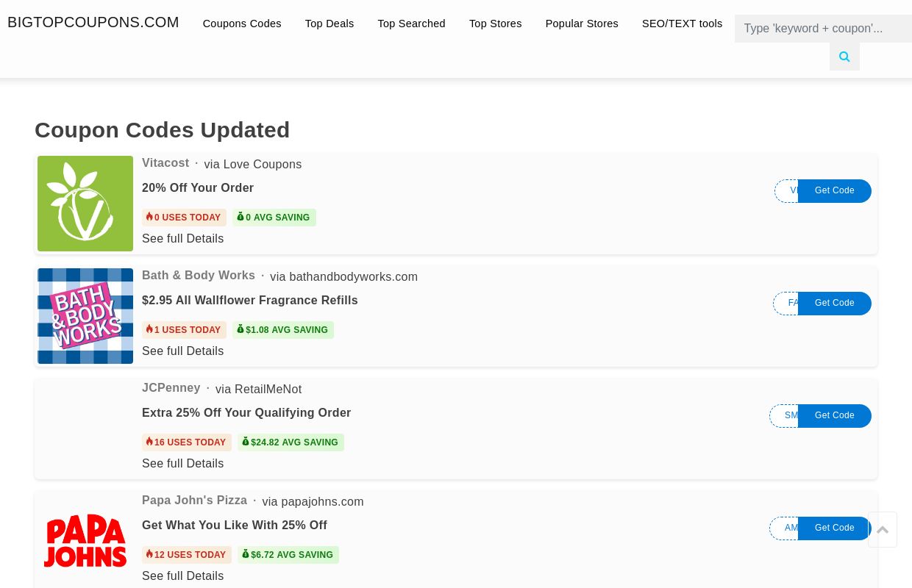Click the $6.72 AVG SAVING badge
This screenshot has height=588, width=912.
[x=288, y=555]
